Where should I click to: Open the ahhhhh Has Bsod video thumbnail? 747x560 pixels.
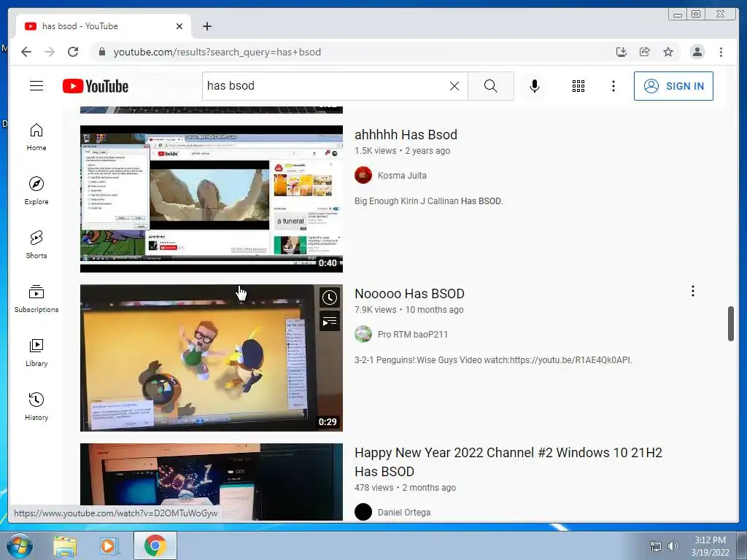coord(211,199)
